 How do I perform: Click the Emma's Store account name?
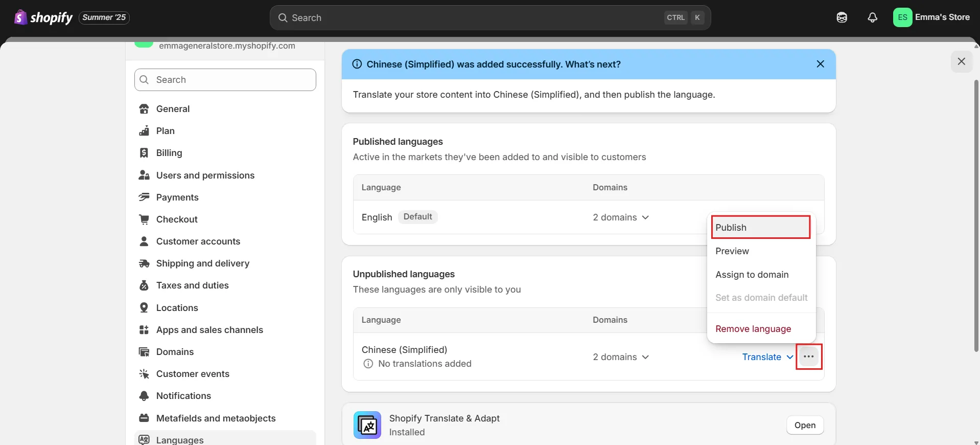[942, 17]
